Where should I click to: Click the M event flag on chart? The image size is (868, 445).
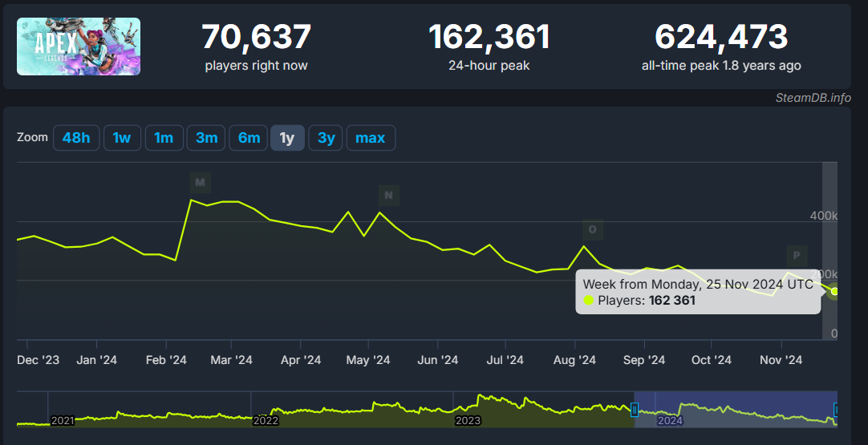200,183
